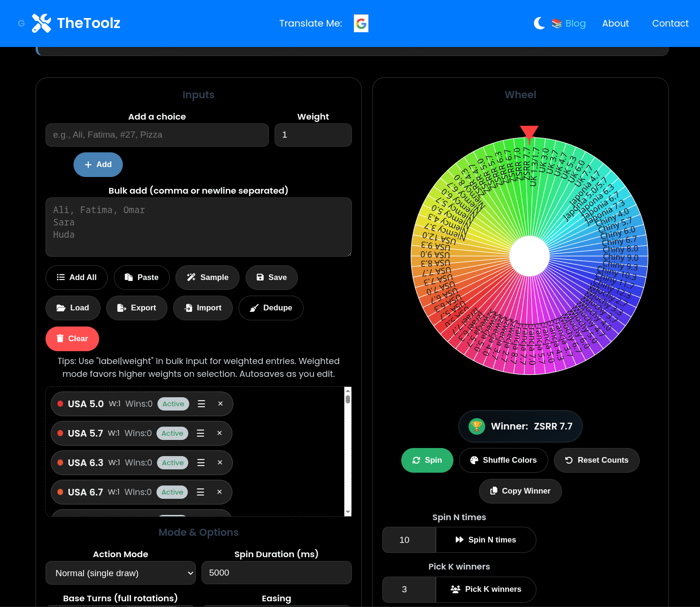The width and height of the screenshot is (700, 607).
Task: Shuffle Colors on the wheel
Action: tap(504, 460)
